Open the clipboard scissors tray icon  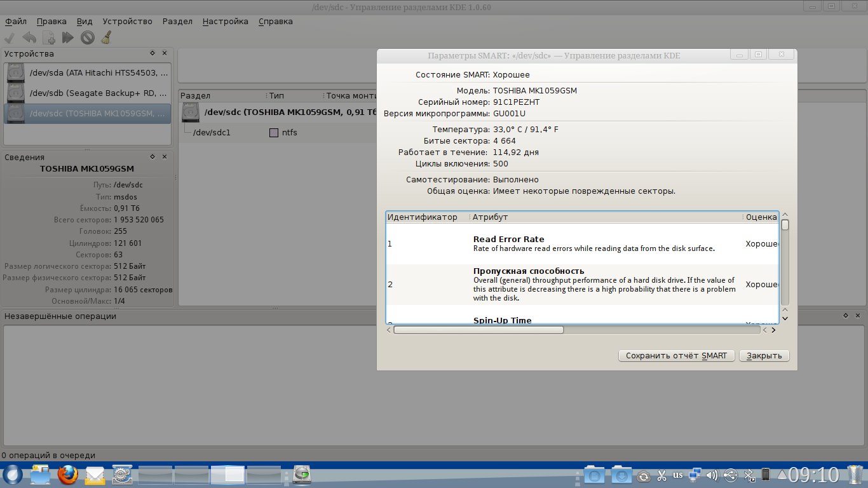click(661, 475)
